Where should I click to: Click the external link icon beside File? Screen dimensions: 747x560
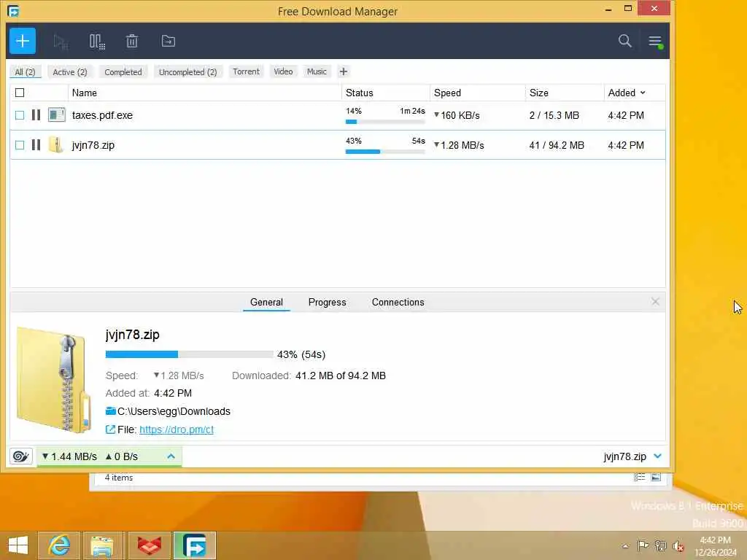[x=110, y=429]
